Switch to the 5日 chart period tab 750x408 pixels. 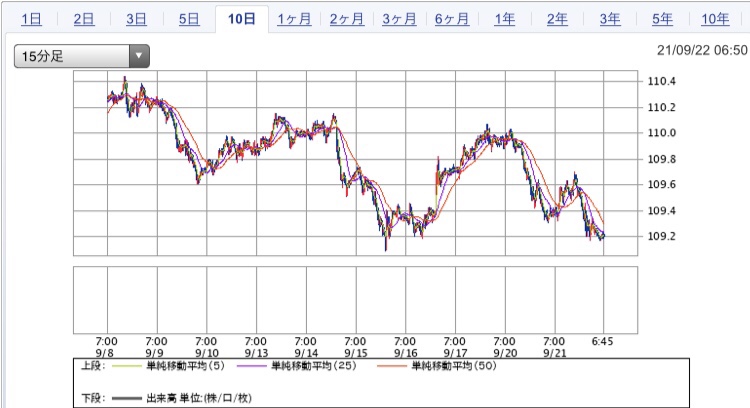[x=189, y=19]
